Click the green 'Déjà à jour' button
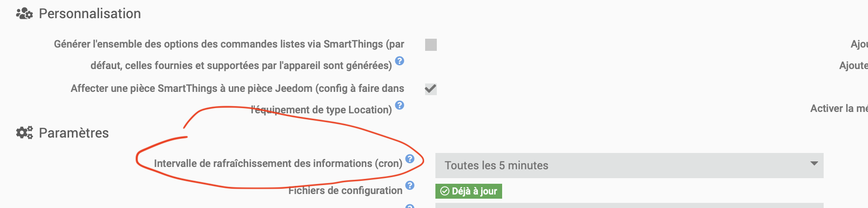This screenshot has width=868, height=208. (x=469, y=191)
